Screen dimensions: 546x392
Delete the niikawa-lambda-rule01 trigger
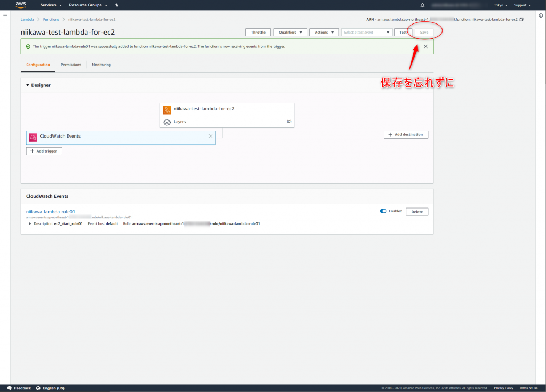[417, 212]
